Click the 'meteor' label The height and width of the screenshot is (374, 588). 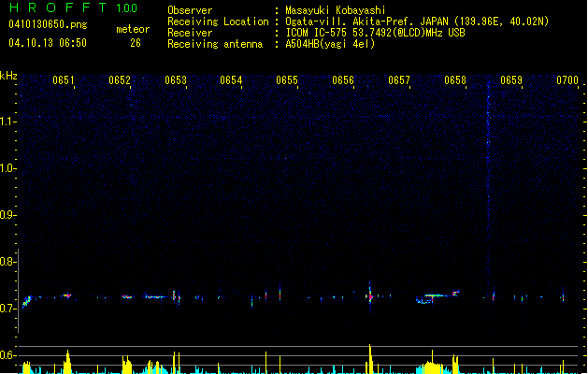point(133,29)
